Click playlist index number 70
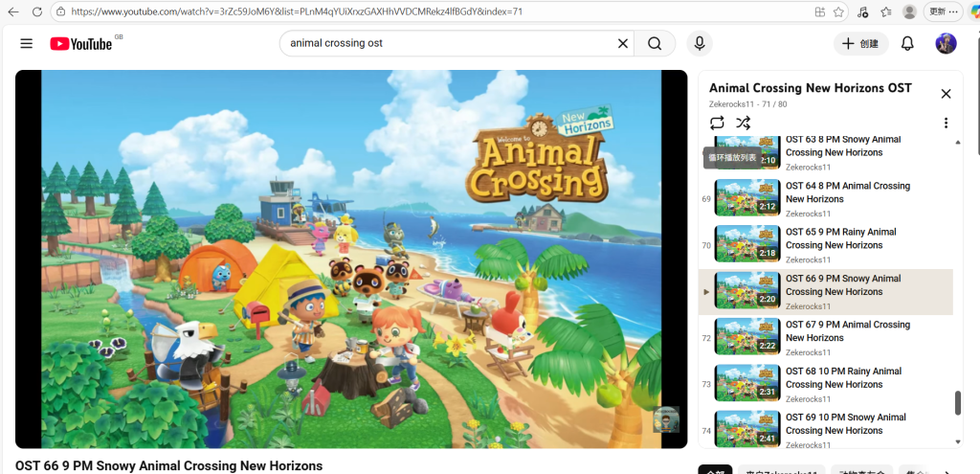 [706, 245]
